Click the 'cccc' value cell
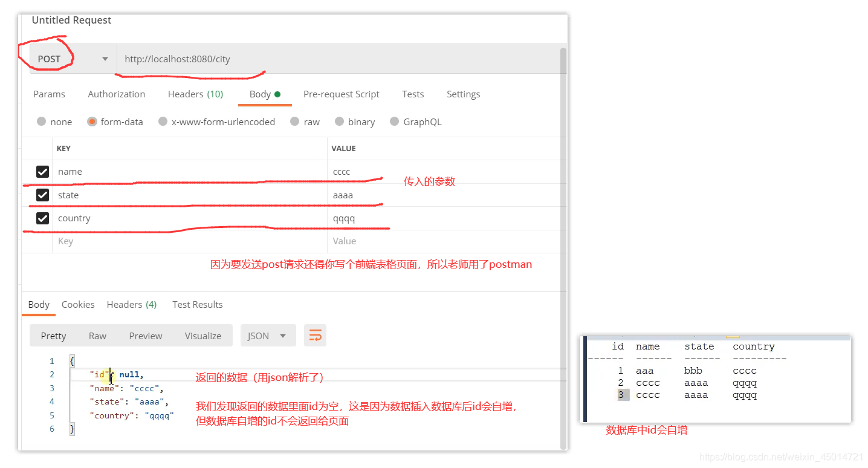This screenshot has height=468, width=868. (x=444, y=172)
